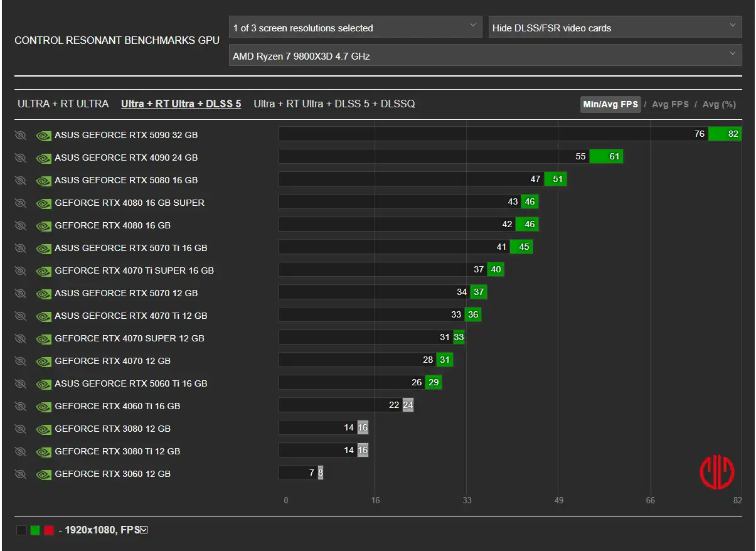Image resolution: width=756 pixels, height=551 pixels.
Task: Select Min/Avg FPS view
Action: 610,104
